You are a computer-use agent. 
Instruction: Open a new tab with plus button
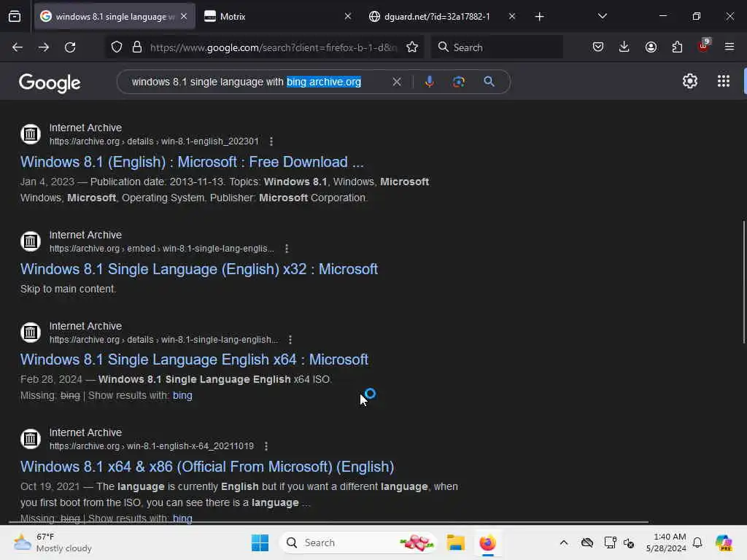539,17
